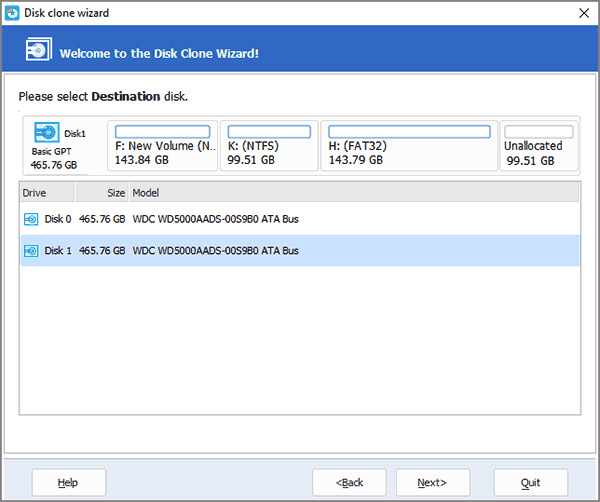Proceed with the Next> button

pyautogui.click(x=433, y=482)
